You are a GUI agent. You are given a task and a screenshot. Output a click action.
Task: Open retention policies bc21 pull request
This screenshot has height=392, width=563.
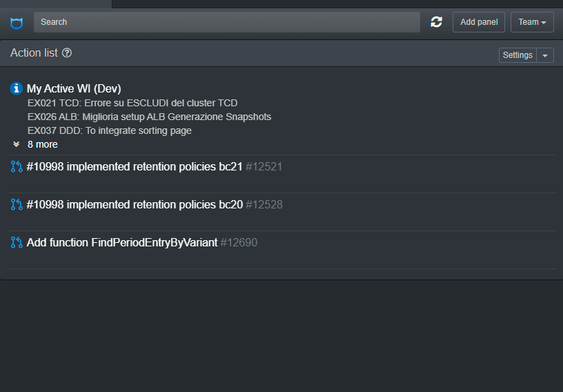coord(135,166)
